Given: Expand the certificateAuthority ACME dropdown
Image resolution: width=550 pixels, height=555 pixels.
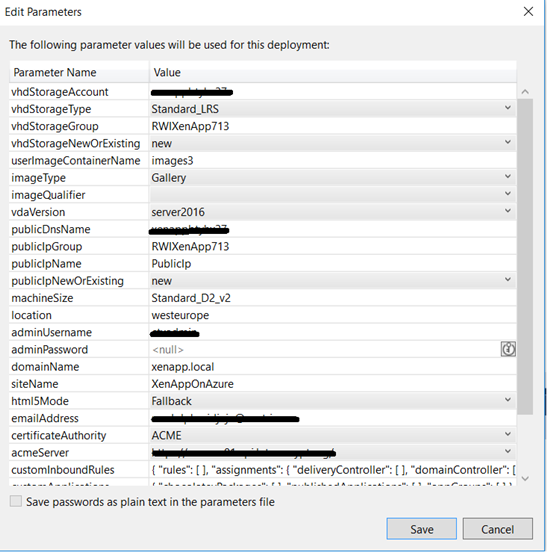Looking at the screenshot, I should click(508, 434).
